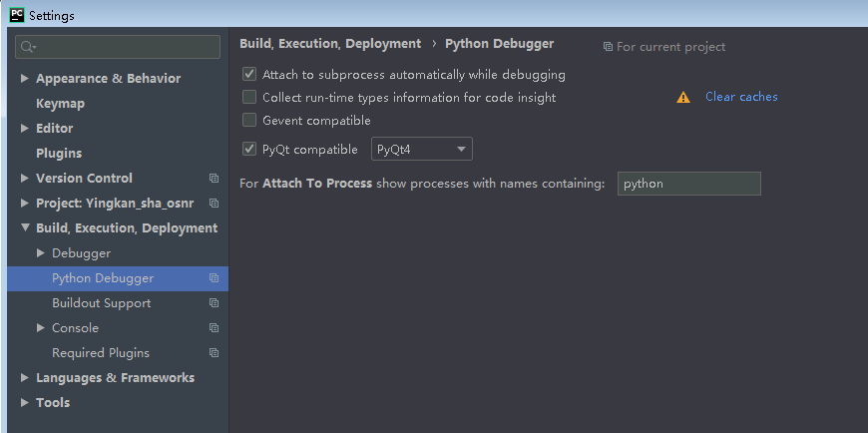Click project-scope icon beside Buildout Support
Image resolution: width=868 pixels, height=433 pixels.
[214, 303]
